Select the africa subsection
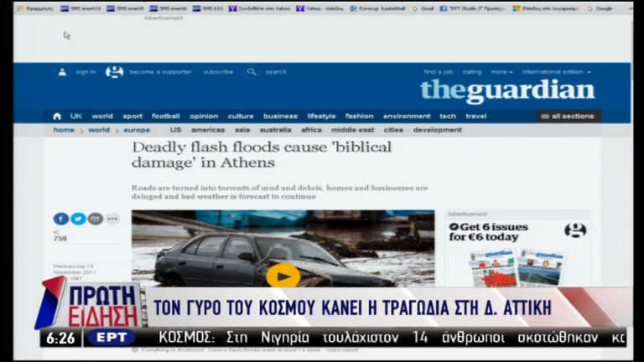This screenshot has width=644, height=362. 311,130
